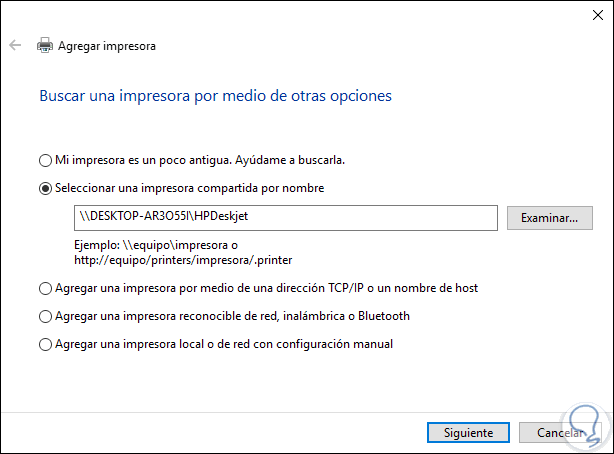Viewport: 614px width, 454px height.
Task: Select 'Seleccionar una impresora compartida por nombre' radio button
Action: pos(44,188)
